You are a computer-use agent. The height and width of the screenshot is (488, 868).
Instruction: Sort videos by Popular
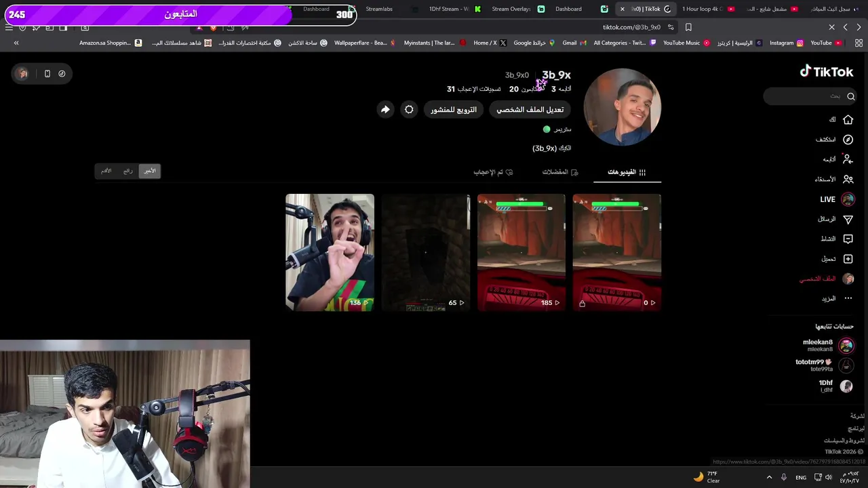pyautogui.click(x=127, y=171)
